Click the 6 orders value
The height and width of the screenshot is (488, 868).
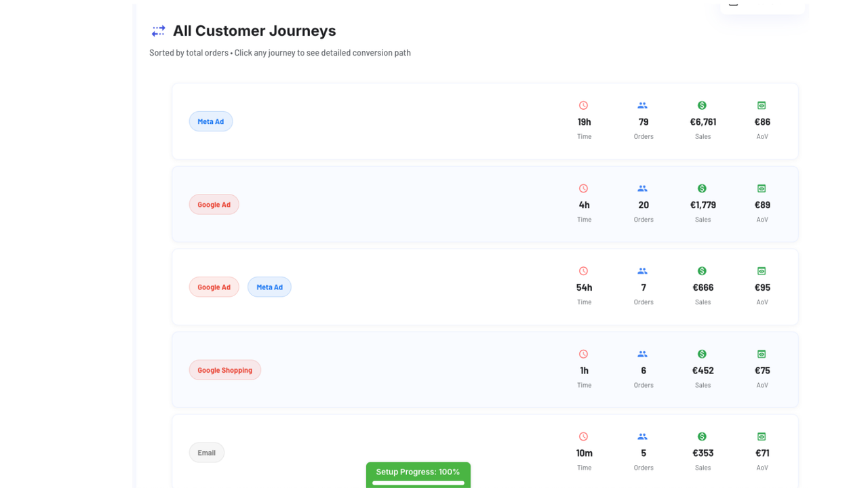tap(644, 371)
